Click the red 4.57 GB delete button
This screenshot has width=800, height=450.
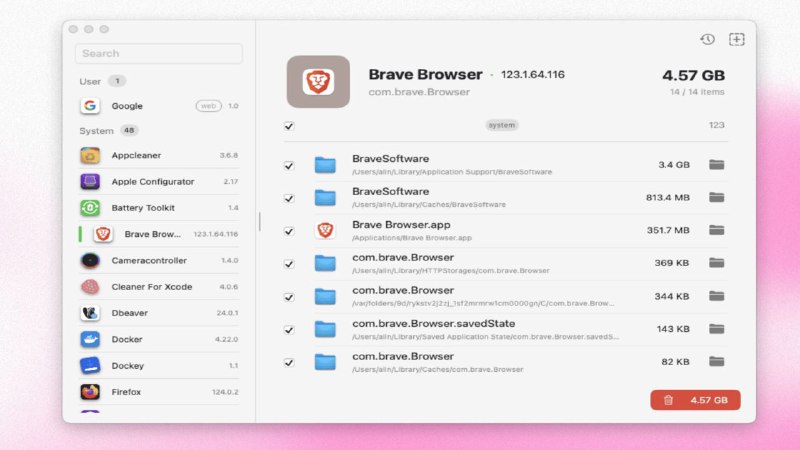pyautogui.click(x=695, y=400)
